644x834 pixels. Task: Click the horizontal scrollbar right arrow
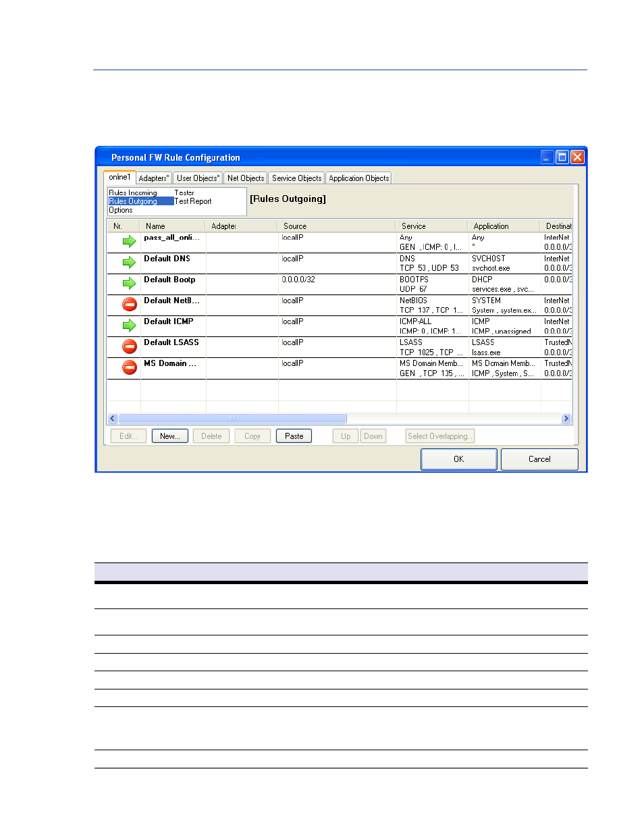point(566,419)
